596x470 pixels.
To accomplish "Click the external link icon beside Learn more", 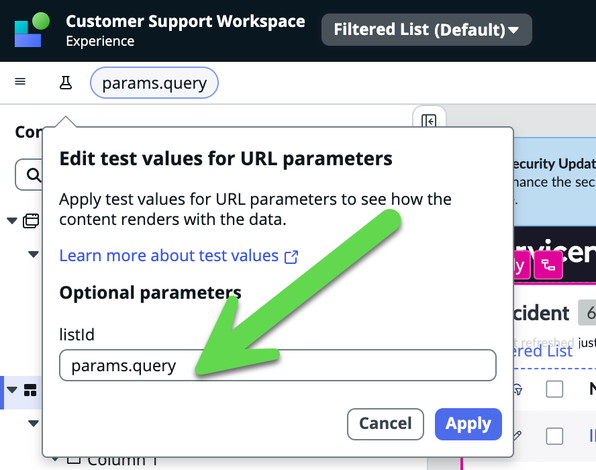I will (x=291, y=257).
